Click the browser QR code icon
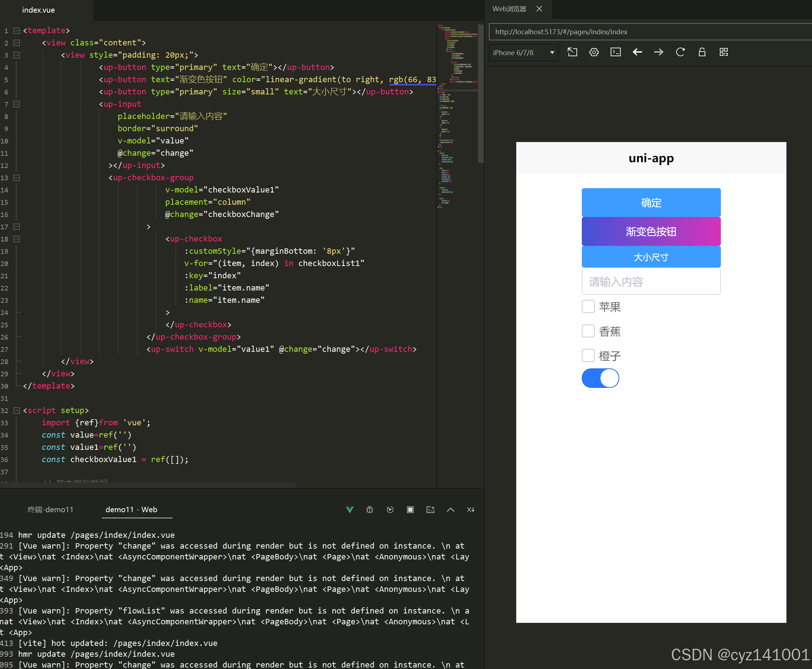This screenshot has height=669, width=812. click(723, 52)
